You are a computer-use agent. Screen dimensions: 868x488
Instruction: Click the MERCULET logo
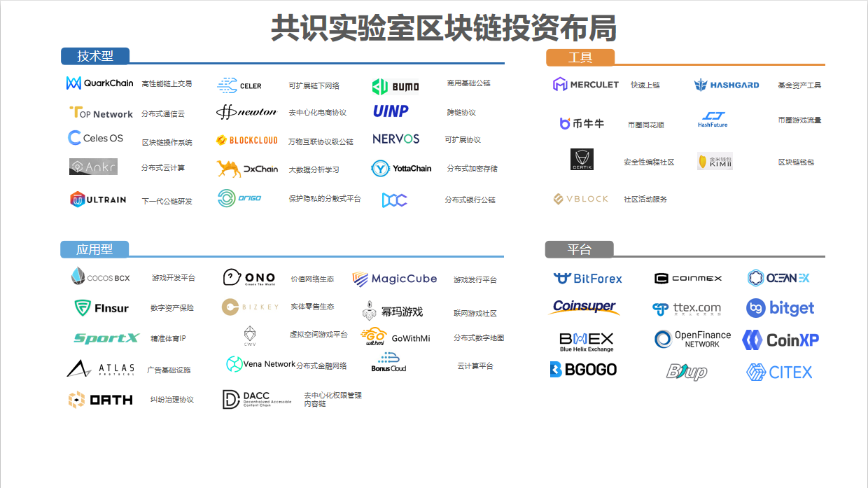click(x=586, y=85)
